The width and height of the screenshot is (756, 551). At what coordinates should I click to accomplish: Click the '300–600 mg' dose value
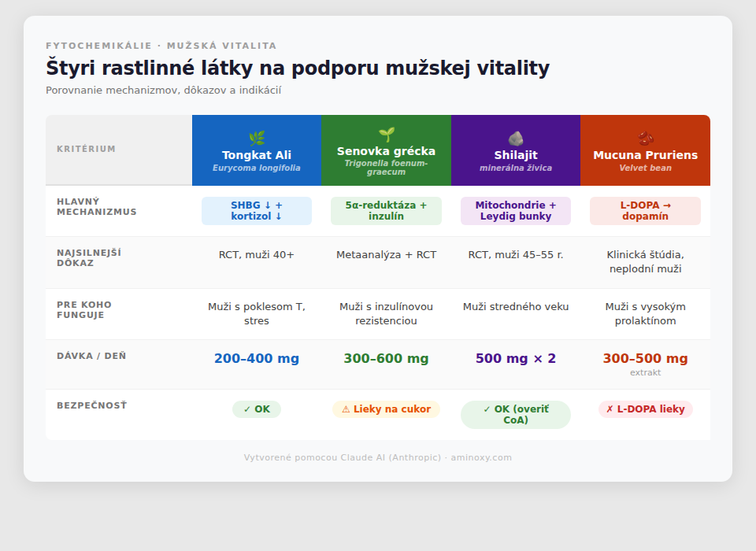[386, 359]
